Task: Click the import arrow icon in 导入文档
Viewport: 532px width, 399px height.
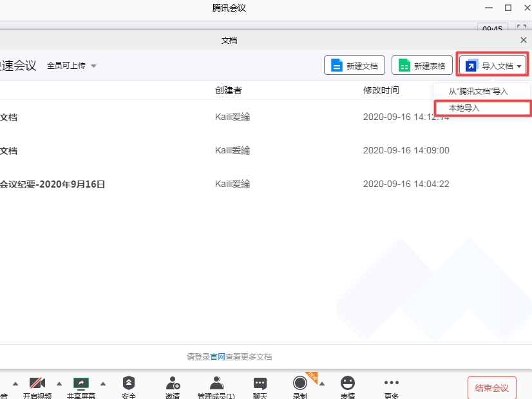Action: 471,65
